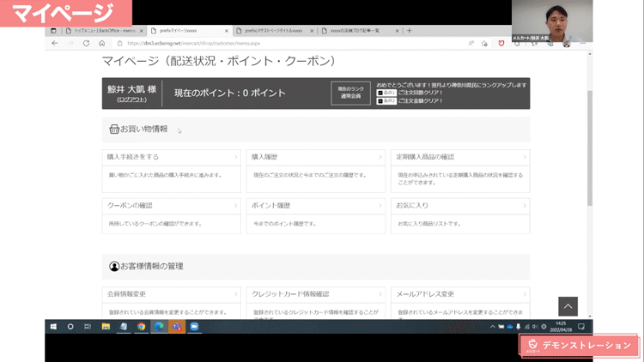Open tab actions menu icon left of tabs
This screenshot has width=644, height=362.
coord(53,31)
